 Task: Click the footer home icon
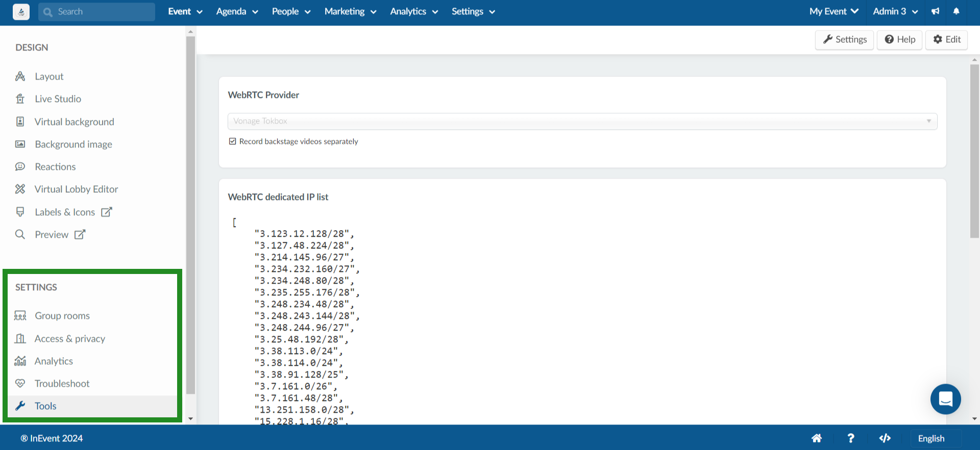(x=817, y=438)
